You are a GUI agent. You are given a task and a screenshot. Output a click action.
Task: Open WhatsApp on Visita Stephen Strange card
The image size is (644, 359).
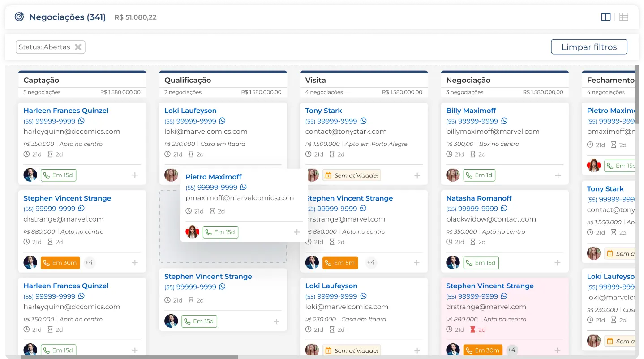click(363, 209)
